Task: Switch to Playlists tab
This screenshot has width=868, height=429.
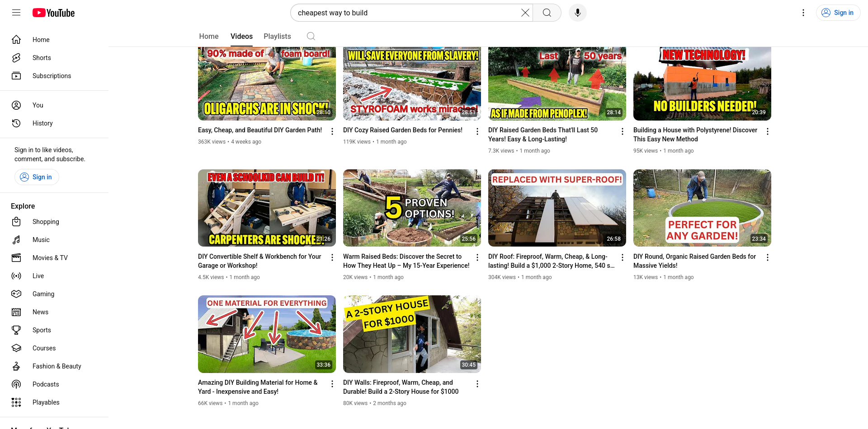Action: [277, 36]
